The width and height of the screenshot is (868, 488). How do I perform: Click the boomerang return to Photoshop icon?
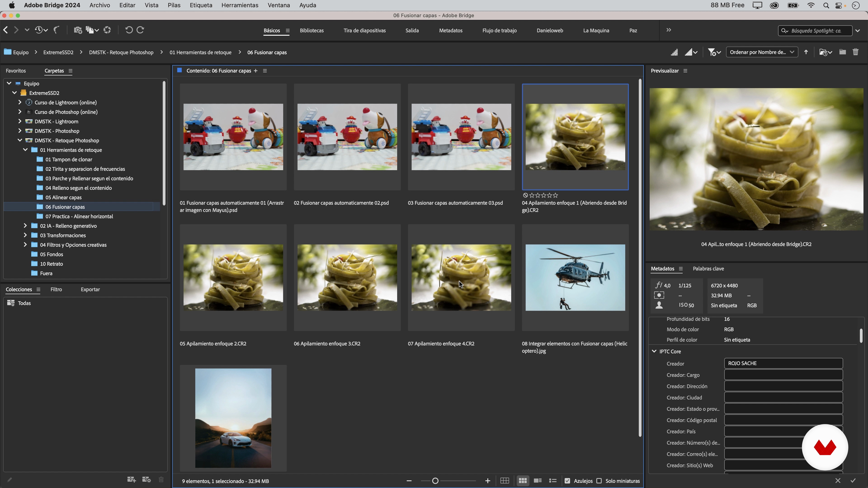coord(57,30)
